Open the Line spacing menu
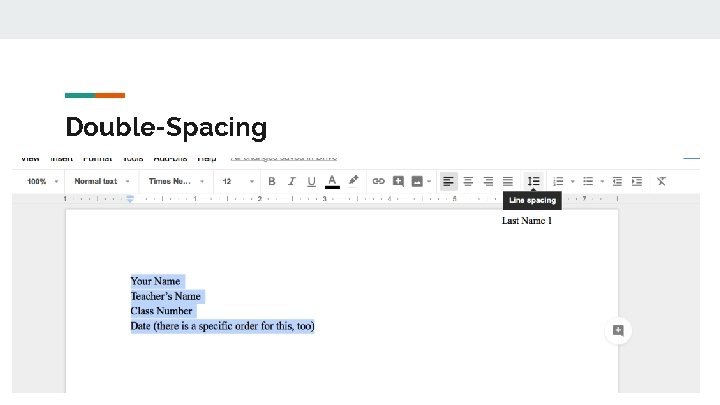The width and height of the screenshot is (720, 405). click(x=533, y=181)
